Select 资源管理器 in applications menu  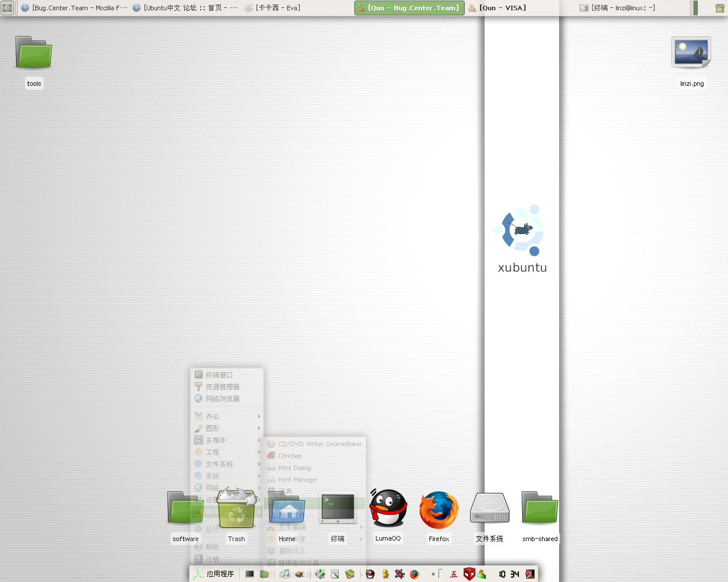coord(226,387)
